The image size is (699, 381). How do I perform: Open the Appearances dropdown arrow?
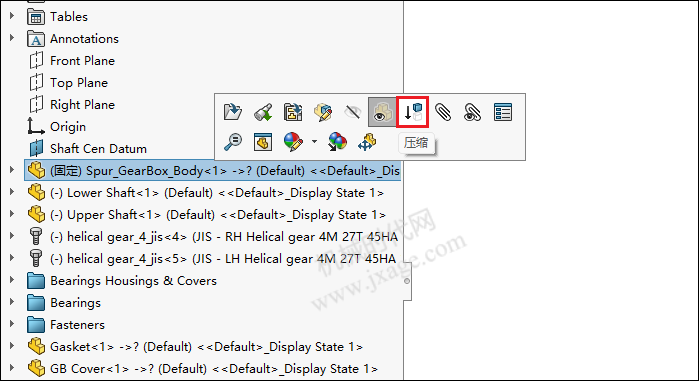314,142
